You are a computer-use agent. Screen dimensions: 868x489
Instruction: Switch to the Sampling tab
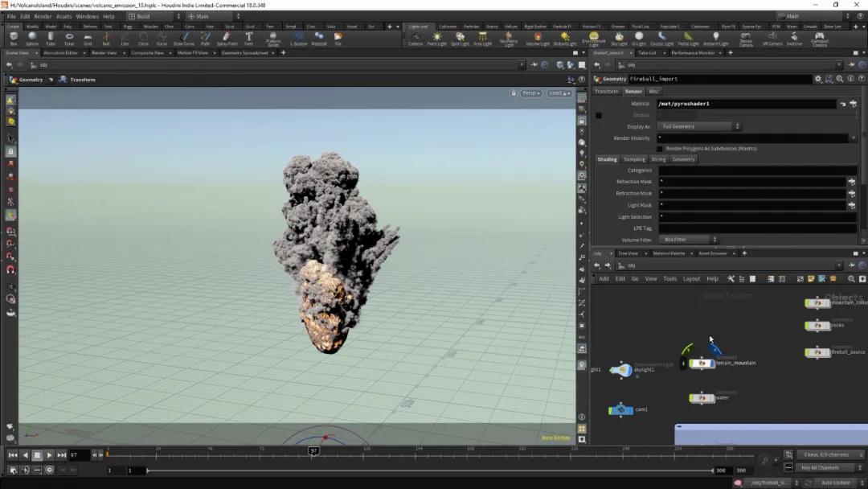click(x=634, y=159)
